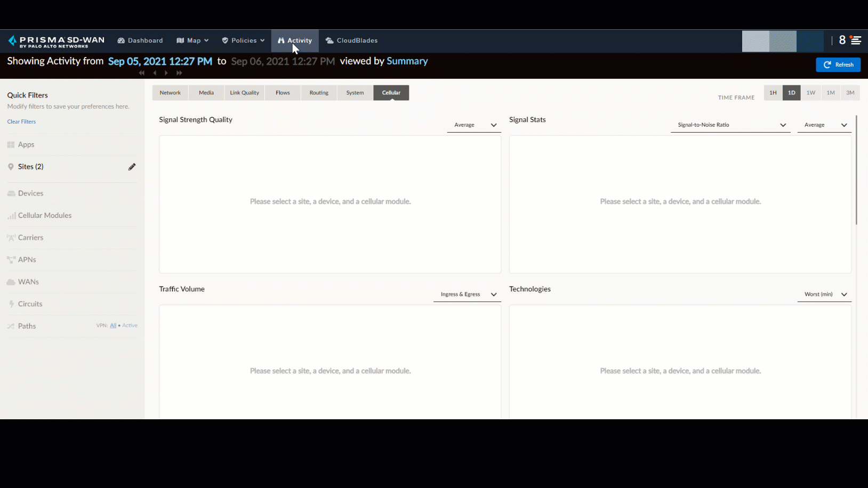The image size is (868, 488).
Task: Select the 1H time frame
Action: click(773, 93)
